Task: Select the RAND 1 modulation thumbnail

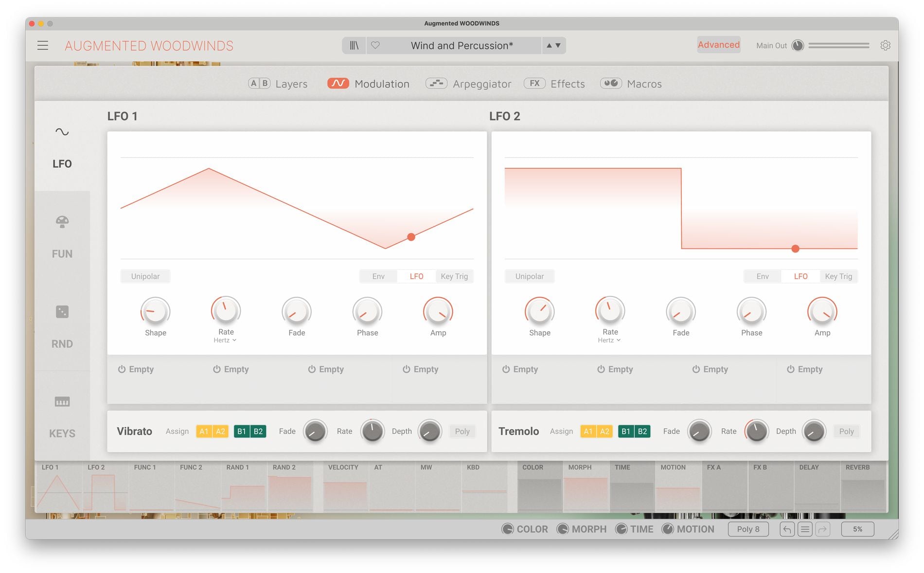Action: [x=244, y=486]
